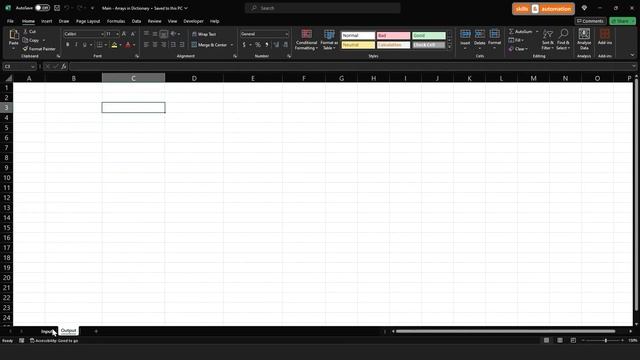Switch to the Insert ribbon tab

(x=47, y=21)
